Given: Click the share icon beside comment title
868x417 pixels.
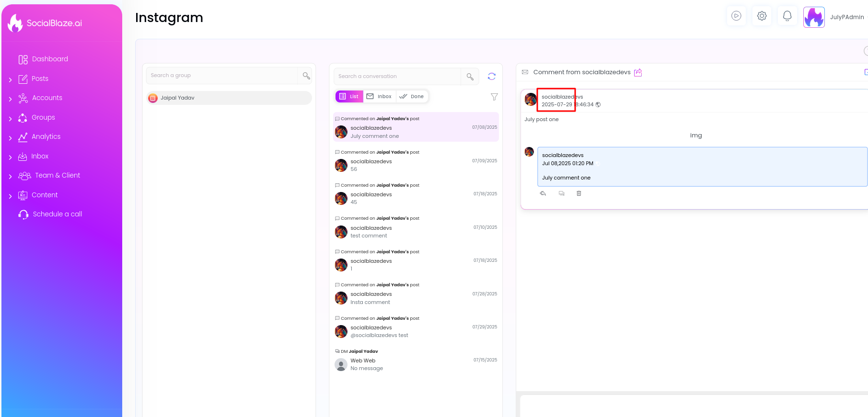Looking at the screenshot, I should click(638, 72).
